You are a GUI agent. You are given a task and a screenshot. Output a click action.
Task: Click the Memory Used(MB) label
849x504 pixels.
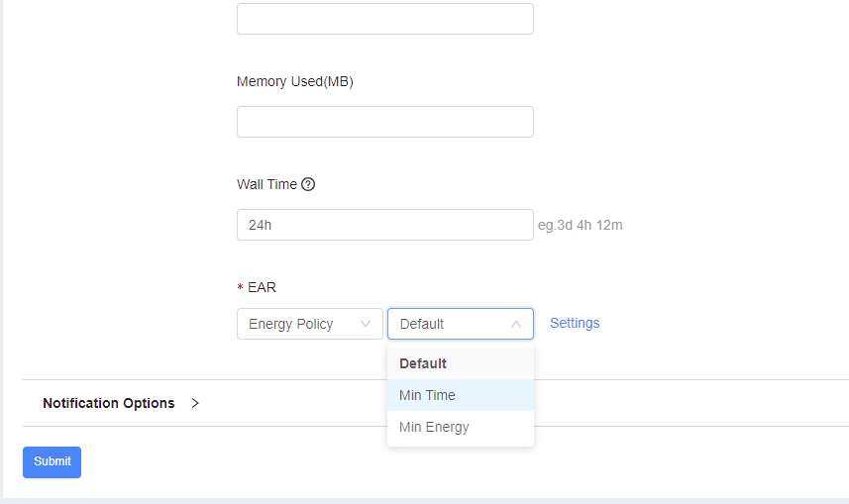(x=295, y=81)
